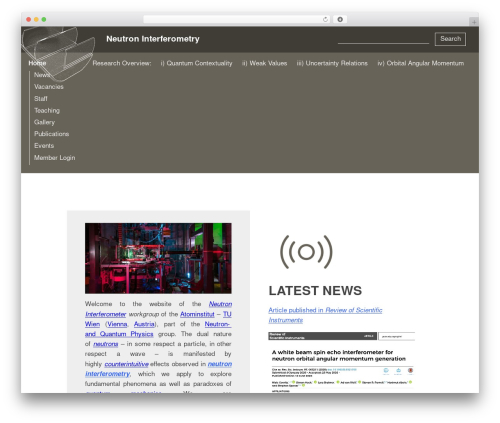Click the Vienna link
The height and width of the screenshot is (423, 500).
pos(117,324)
